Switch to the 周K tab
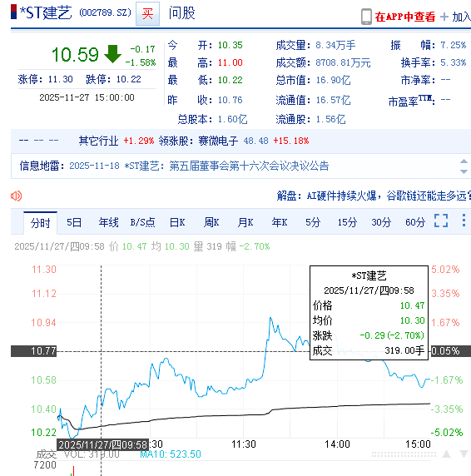The image size is (471, 476). (211, 222)
